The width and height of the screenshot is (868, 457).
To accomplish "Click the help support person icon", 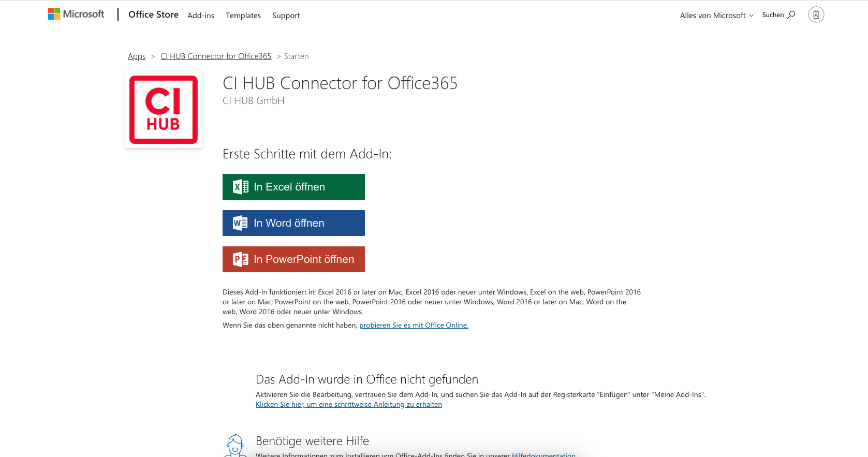I will click(x=236, y=445).
